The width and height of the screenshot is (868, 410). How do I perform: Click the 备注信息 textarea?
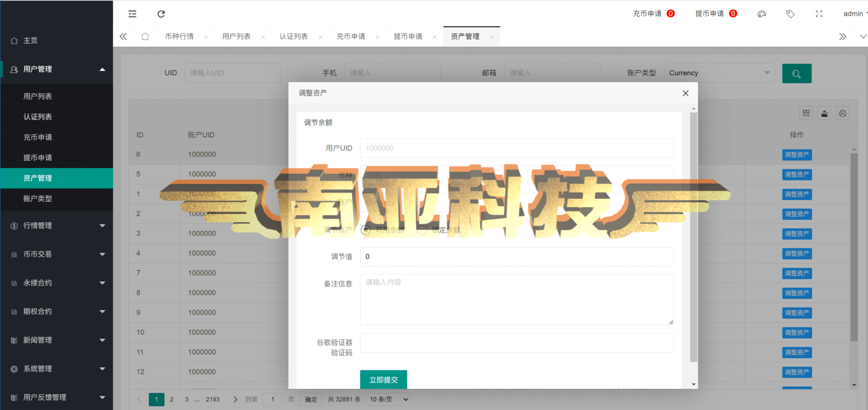[x=517, y=299]
